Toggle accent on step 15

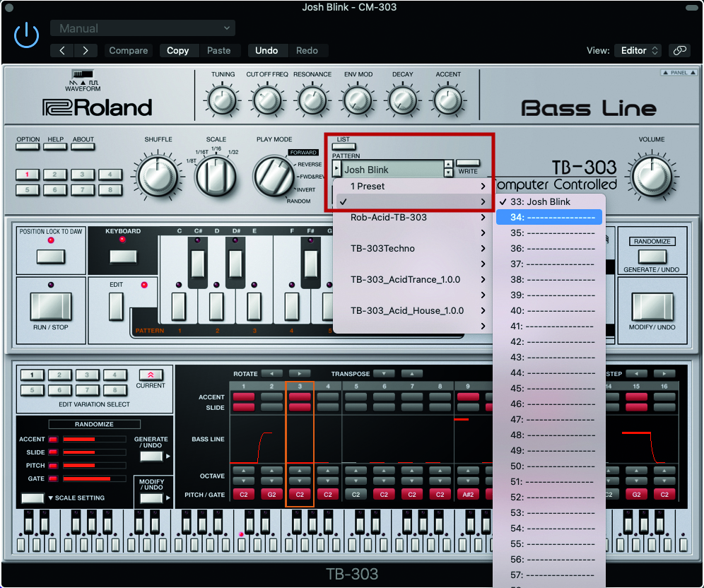636,396
